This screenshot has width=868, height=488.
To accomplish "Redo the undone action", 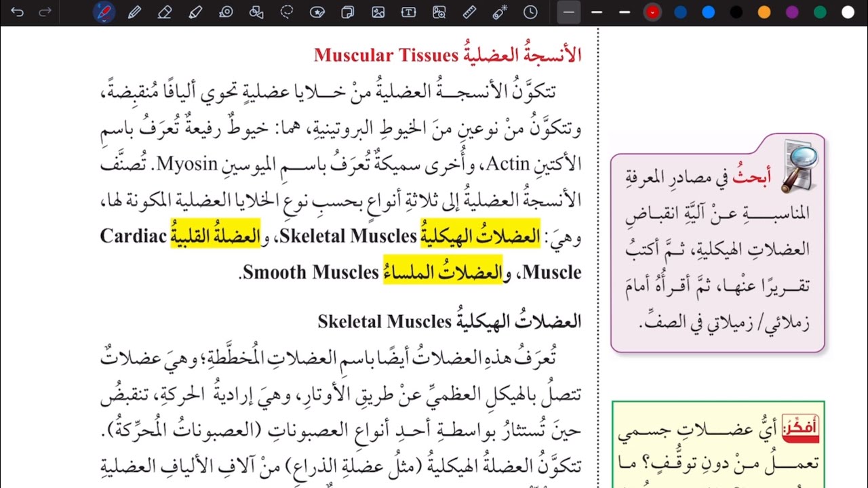I will click(x=45, y=12).
